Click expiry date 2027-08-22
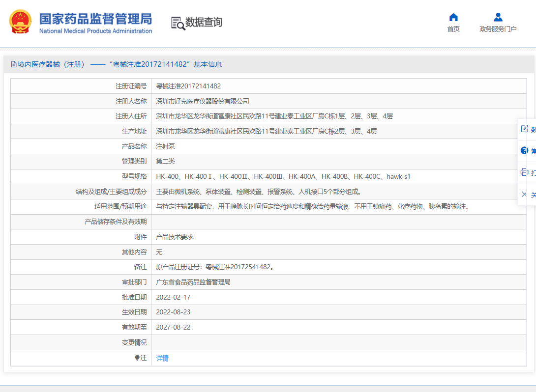Screen dimensions: 536x392 [173, 327]
